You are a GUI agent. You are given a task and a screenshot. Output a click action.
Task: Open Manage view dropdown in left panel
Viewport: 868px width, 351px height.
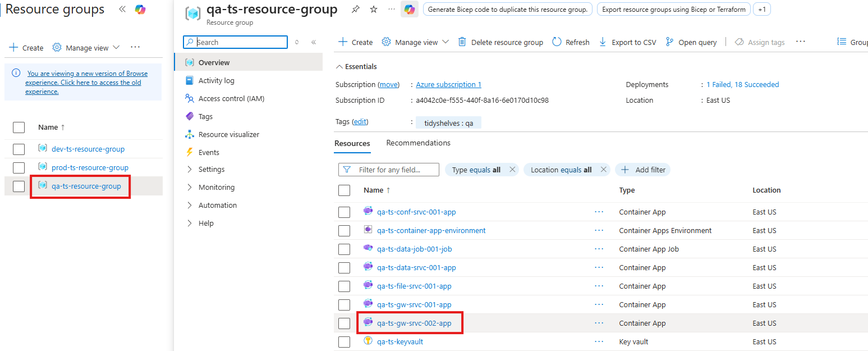86,48
